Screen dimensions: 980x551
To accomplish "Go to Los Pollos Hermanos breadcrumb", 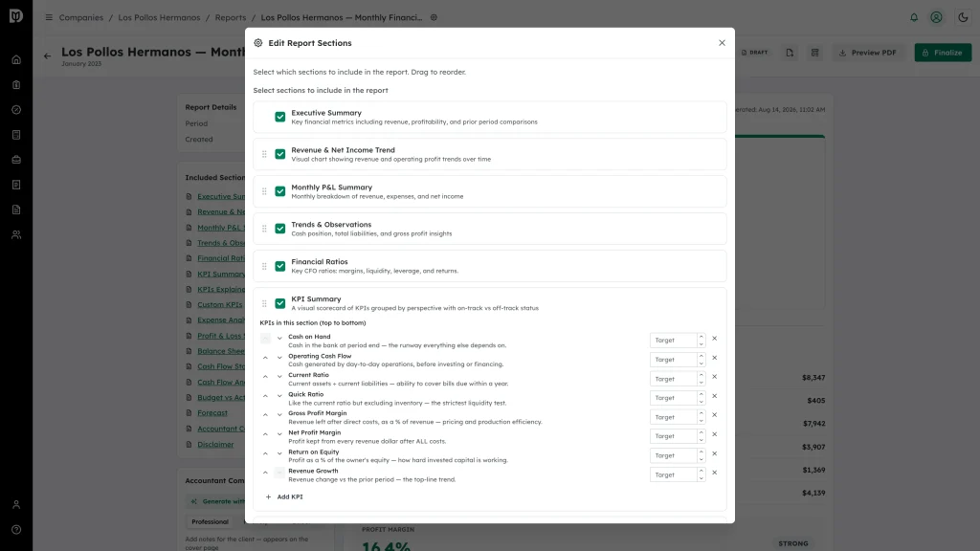I will pos(160,17).
